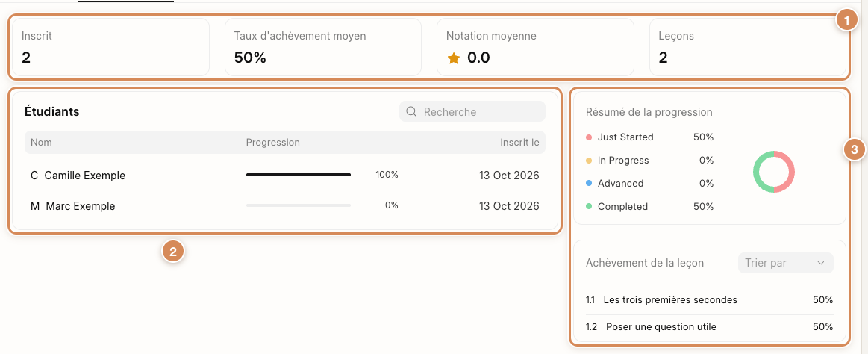The height and width of the screenshot is (354, 868).
Task: Click the progress donut chart
Action: coord(773,172)
